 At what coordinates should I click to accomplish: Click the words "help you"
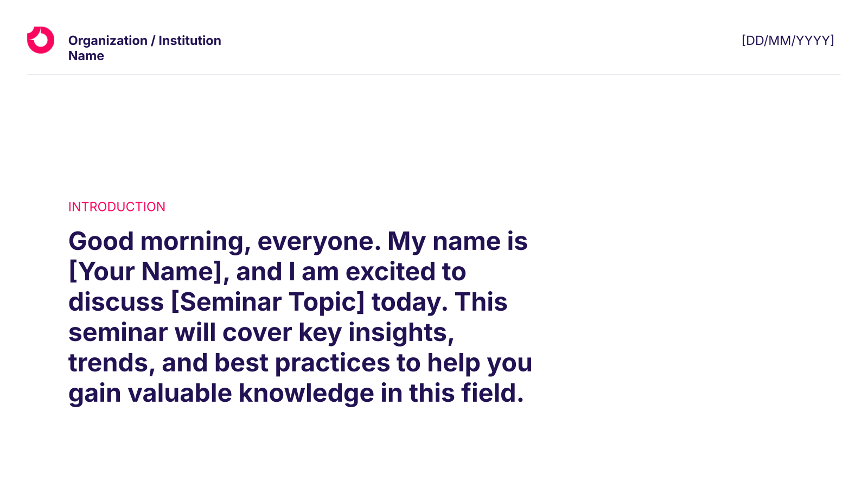click(480, 363)
